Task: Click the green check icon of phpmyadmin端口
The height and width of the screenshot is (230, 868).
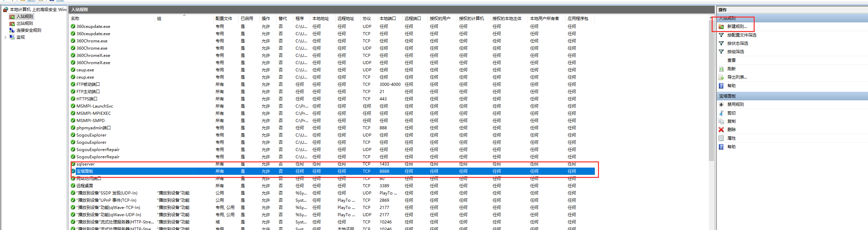Action: (x=73, y=128)
